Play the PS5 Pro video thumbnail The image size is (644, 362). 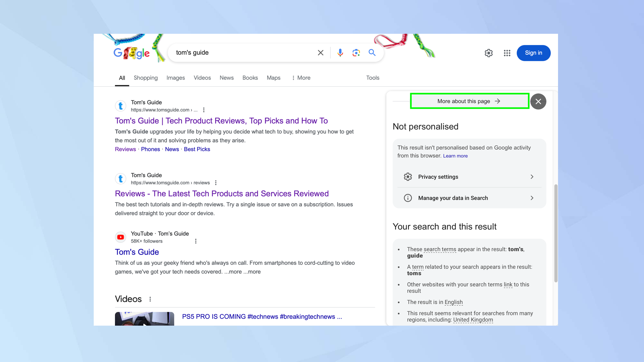pyautogui.click(x=145, y=319)
